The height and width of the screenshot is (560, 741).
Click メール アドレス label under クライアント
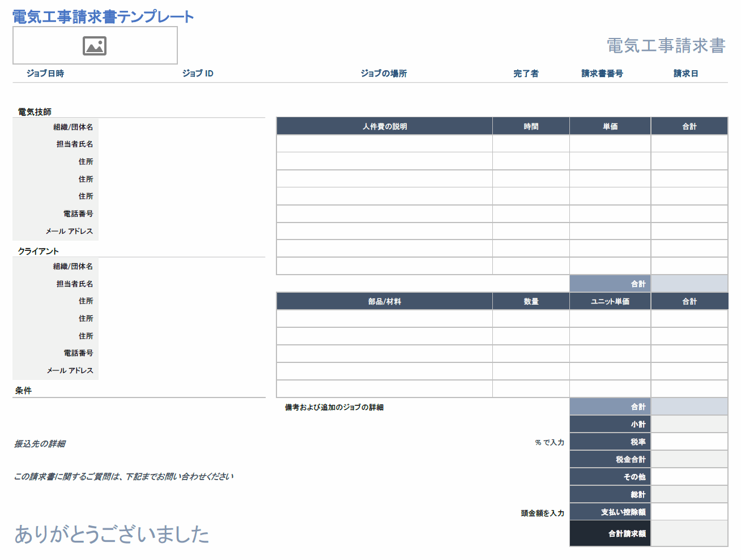[x=70, y=371]
